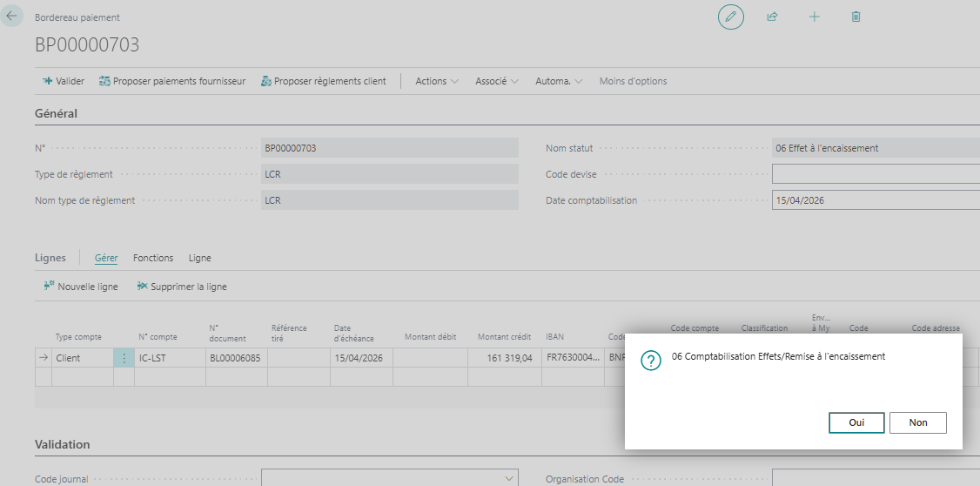
Task: Click Proposer paiements fournisseur
Action: (x=172, y=81)
